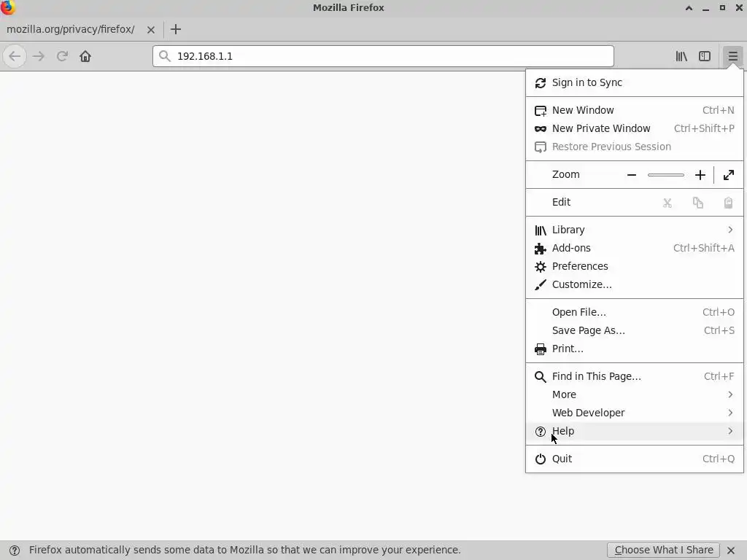Click the Back navigation arrow

coord(15,56)
